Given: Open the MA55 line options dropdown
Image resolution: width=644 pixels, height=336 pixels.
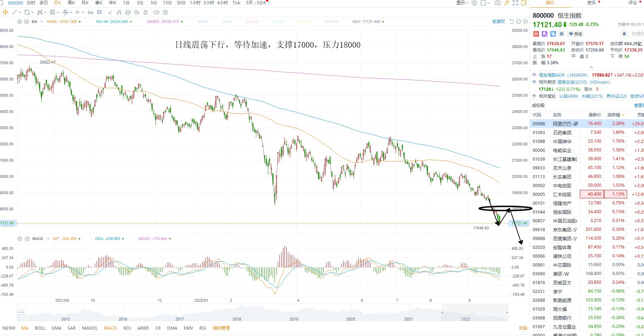Looking at the screenshot, I should point(80,22).
